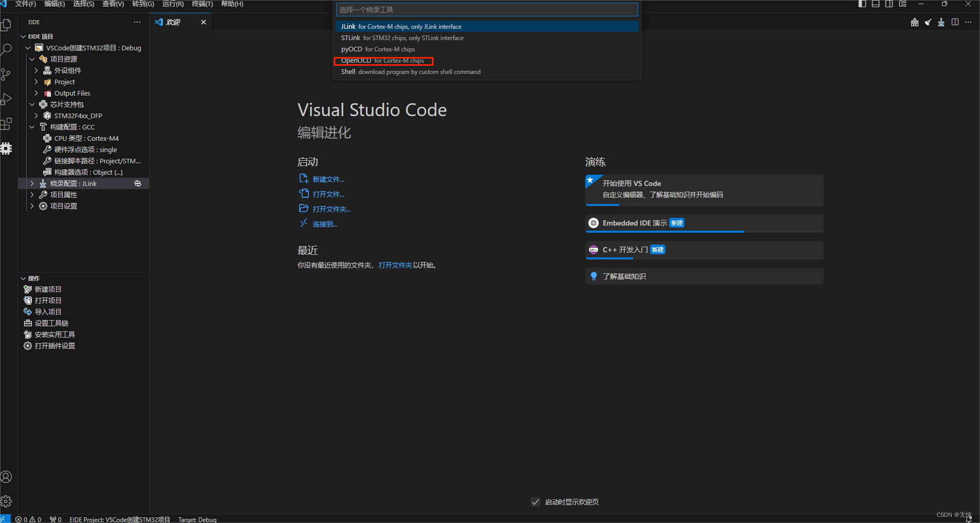Focus the 选择一个烧录工具 input box
Image resolution: width=980 pixels, height=523 pixels.
[487, 10]
